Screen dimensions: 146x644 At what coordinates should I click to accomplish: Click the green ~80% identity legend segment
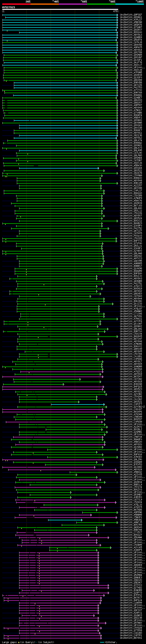coord(101,4)
